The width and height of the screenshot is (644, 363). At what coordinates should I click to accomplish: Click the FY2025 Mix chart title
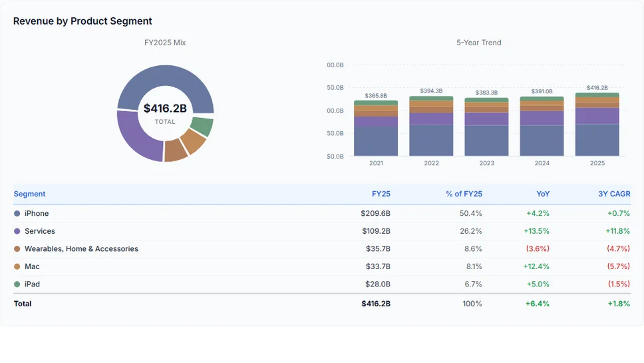click(165, 43)
